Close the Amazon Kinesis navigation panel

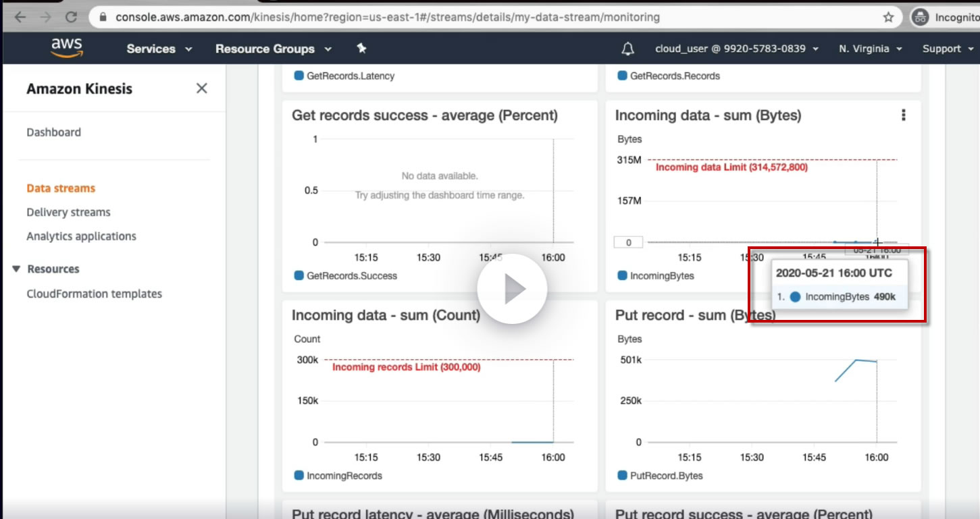[201, 88]
